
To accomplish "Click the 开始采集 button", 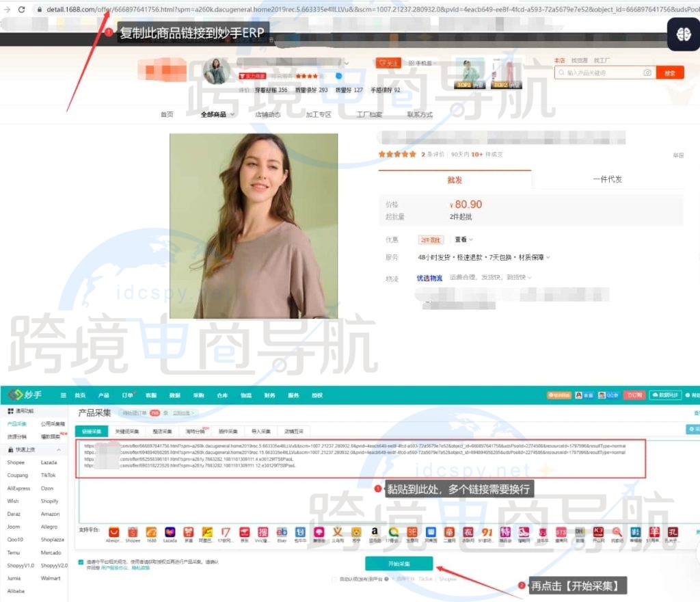I will pos(399,564).
